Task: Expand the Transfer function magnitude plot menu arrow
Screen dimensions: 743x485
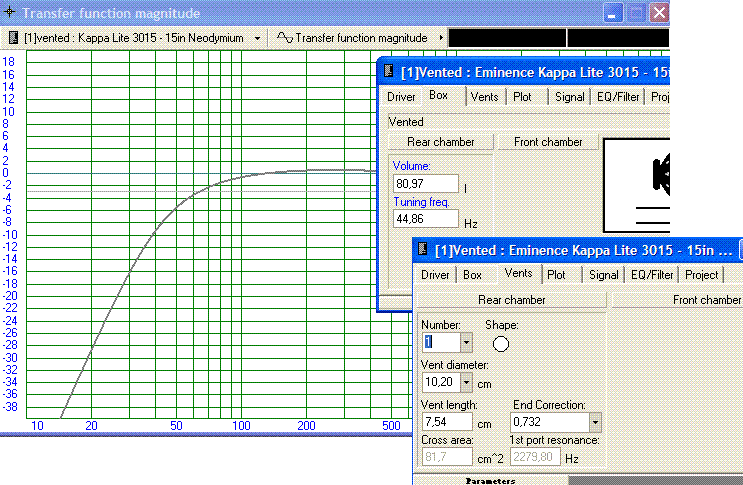Action: point(441,37)
